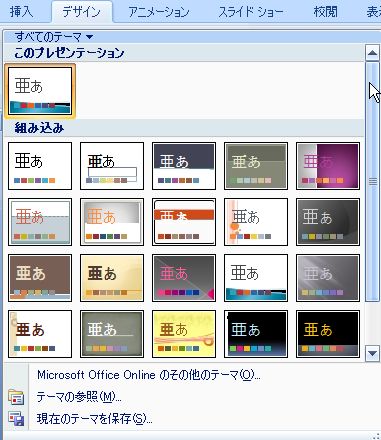Switch to the アニメーション tab
The height and width of the screenshot is (440, 381).
[x=159, y=12]
